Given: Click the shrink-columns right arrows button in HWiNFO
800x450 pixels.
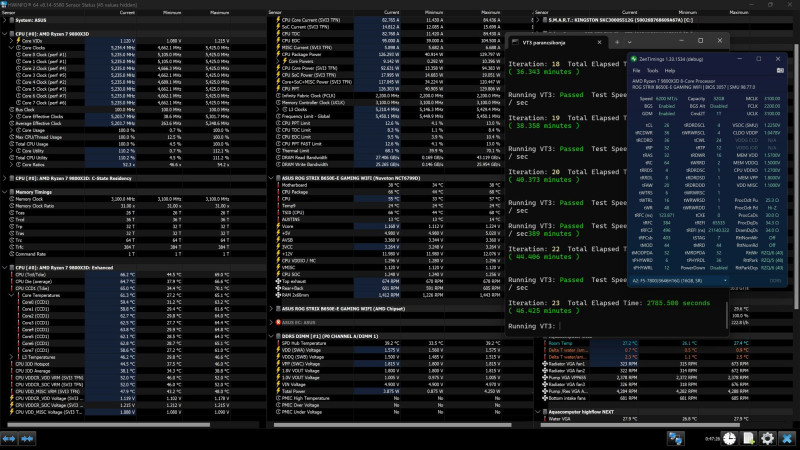Looking at the screenshot, I should [28, 438].
